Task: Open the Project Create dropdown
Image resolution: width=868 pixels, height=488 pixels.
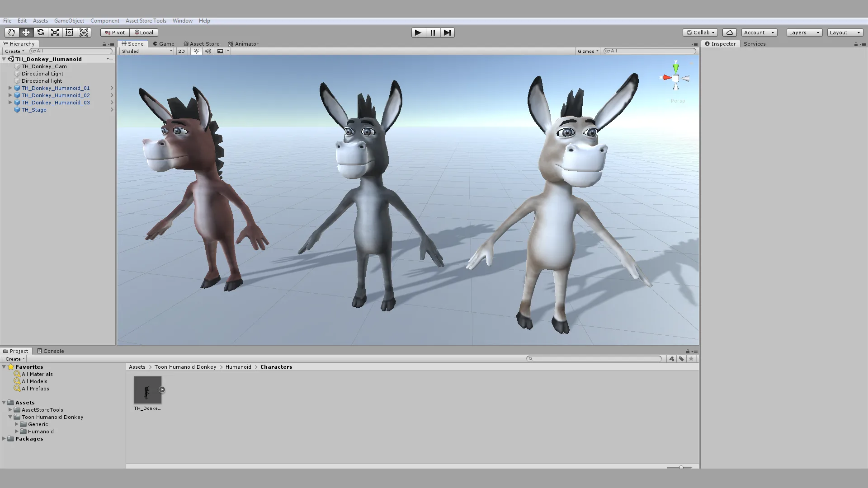Action: (14, 359)
